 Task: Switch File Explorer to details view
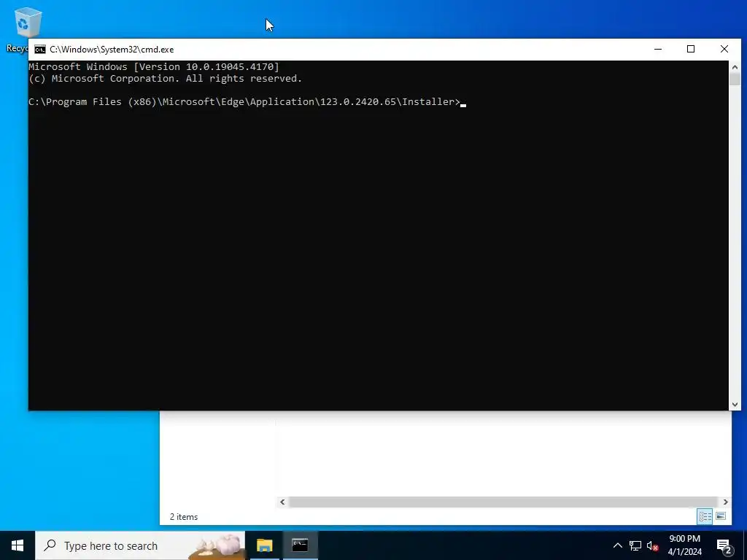[705, 517]
